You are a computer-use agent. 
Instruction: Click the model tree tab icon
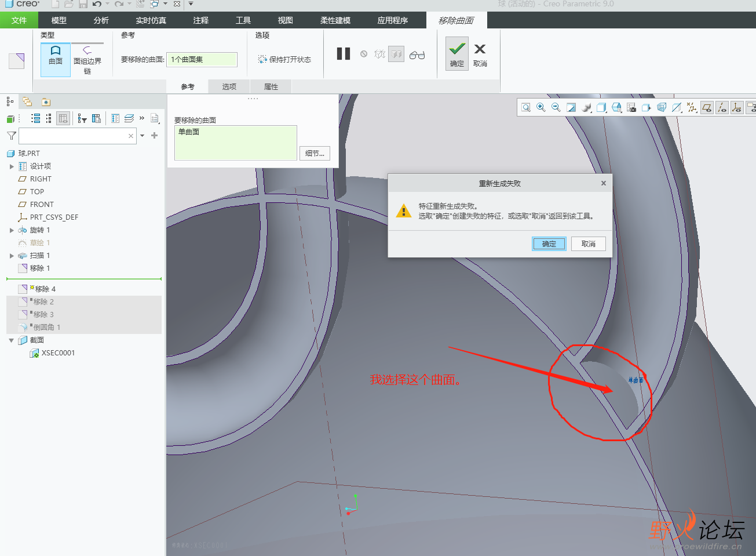[x=10, y=101]
